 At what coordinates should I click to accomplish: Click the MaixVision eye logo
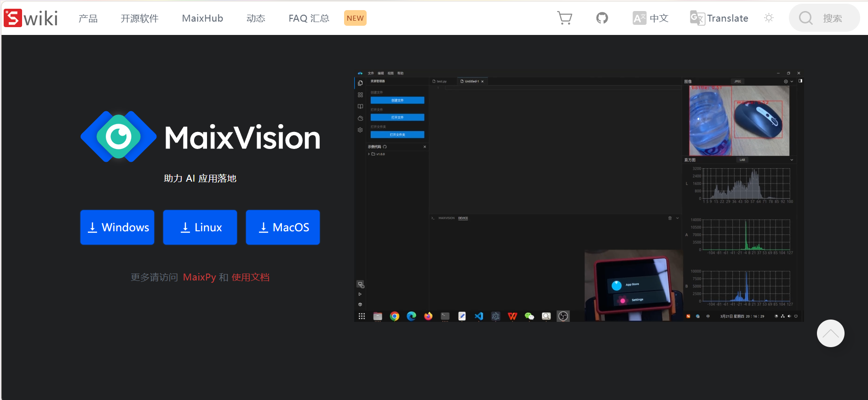click(119, 137)
